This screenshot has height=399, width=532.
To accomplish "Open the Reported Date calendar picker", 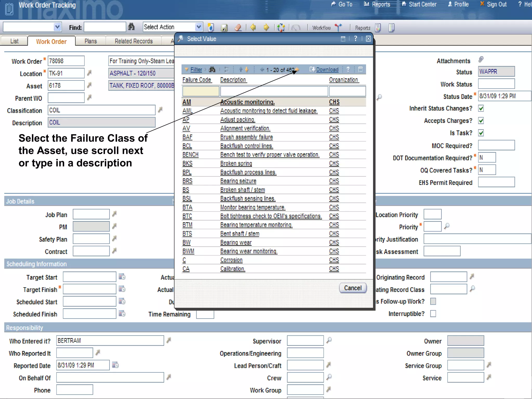I will pyautogui.click(x=115, y=365).
